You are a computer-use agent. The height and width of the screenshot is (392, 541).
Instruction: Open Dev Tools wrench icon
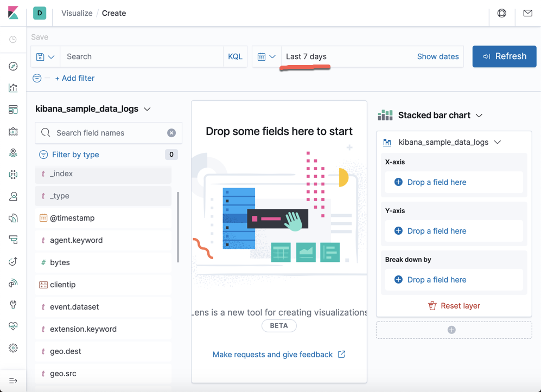[13, 304]
